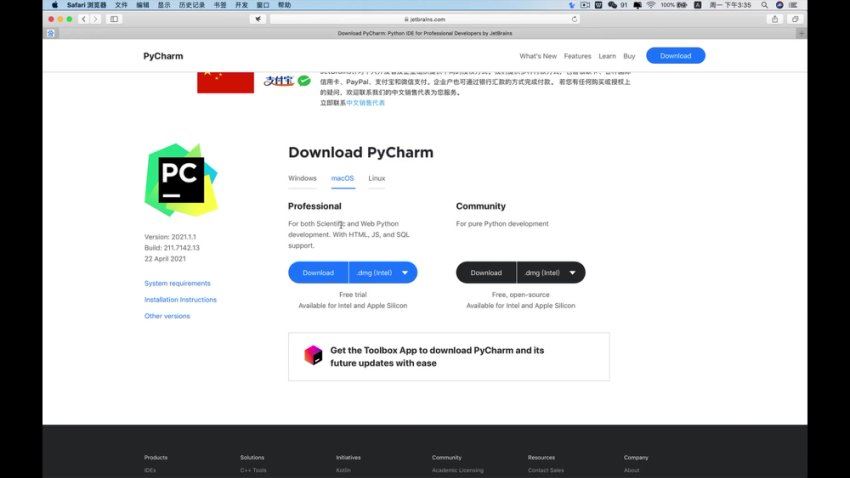This screenshot has height=478, width=850.
Task: Click the Chinese flag image
Action: (x=226, y=82)
